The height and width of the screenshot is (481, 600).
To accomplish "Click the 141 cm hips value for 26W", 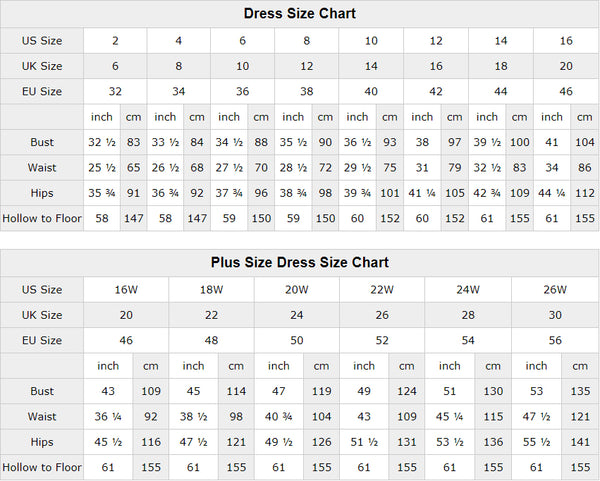I will coord(579,442).
